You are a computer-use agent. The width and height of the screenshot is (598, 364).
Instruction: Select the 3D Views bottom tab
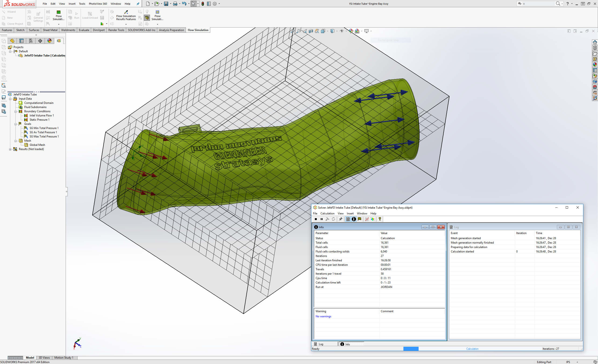tap(44, 358)
